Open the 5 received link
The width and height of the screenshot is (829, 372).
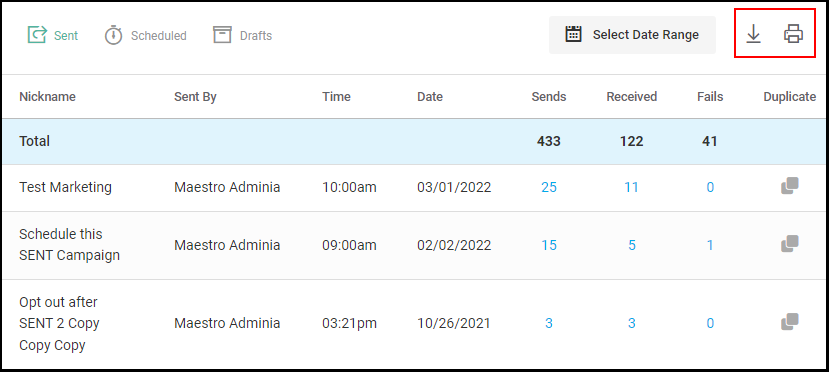[632, 245]
